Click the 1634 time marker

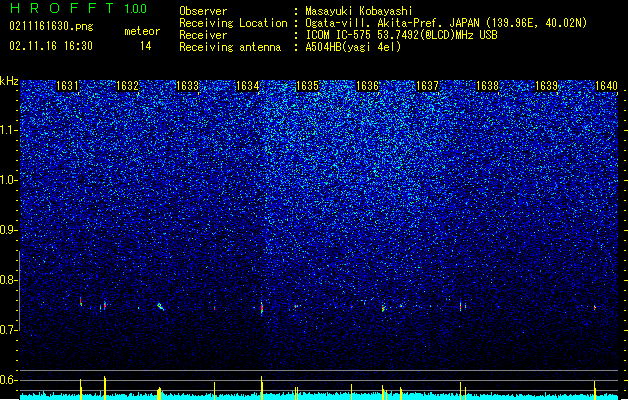pos(248,86)
